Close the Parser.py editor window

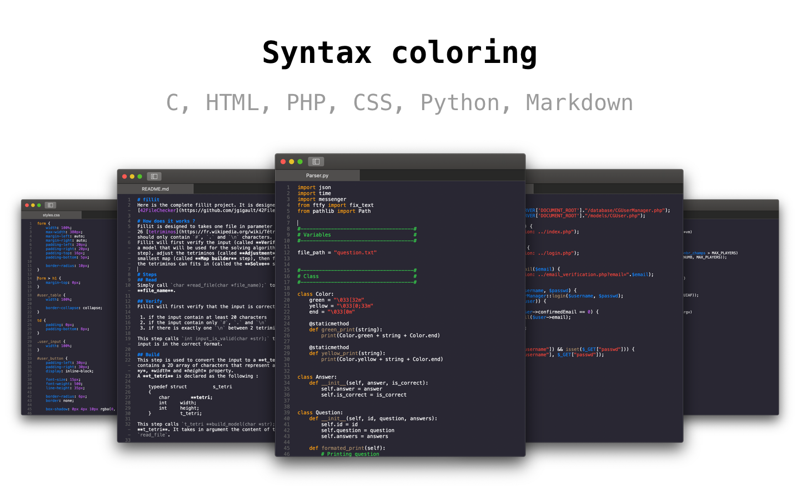tap(283, 162)
